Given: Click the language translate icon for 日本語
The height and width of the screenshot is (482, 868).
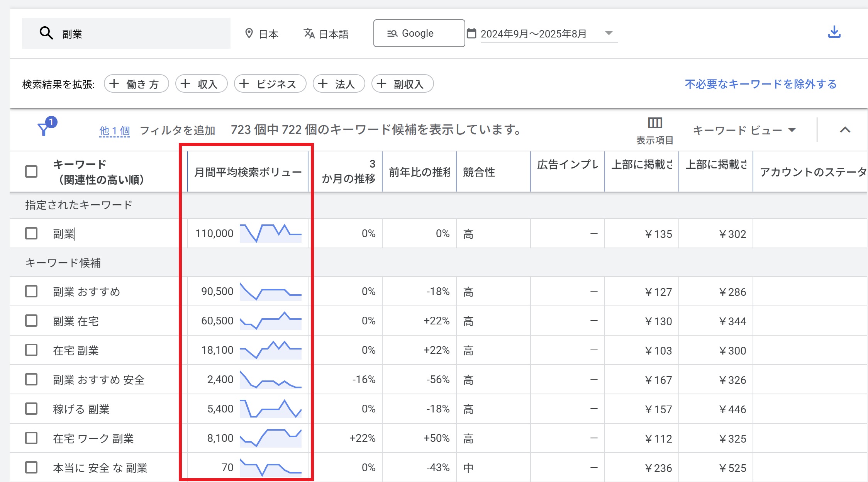Looking at the screenshot, I should point(309,34).
